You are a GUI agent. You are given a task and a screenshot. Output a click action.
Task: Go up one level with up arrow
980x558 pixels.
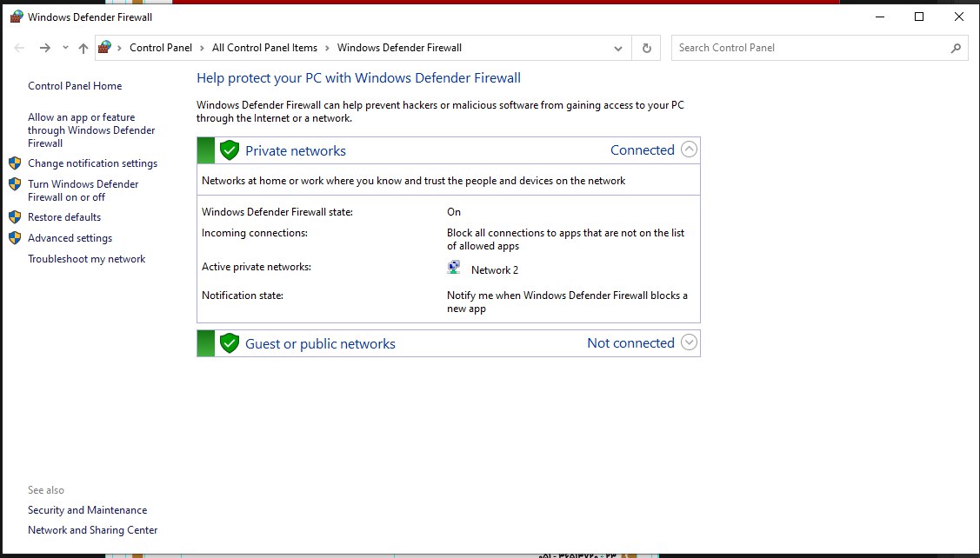coord(83,48)
